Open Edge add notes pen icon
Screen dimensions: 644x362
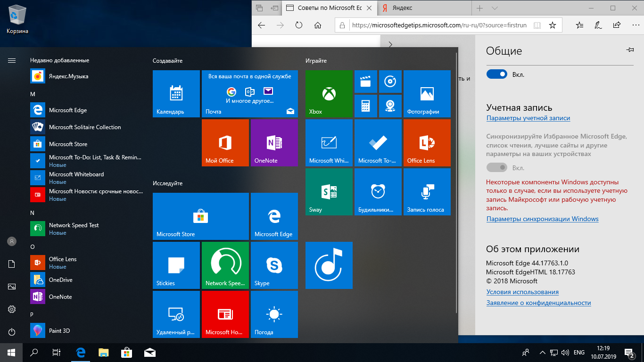click(598, 25)
